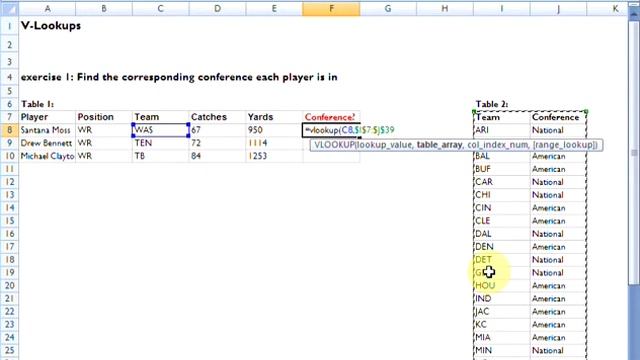Image resolution: width=640 pixels, height=360 pixels.
Task: Click WR position cell for Santana Moss
Action: pyautogui.click(x=104, y=130)
